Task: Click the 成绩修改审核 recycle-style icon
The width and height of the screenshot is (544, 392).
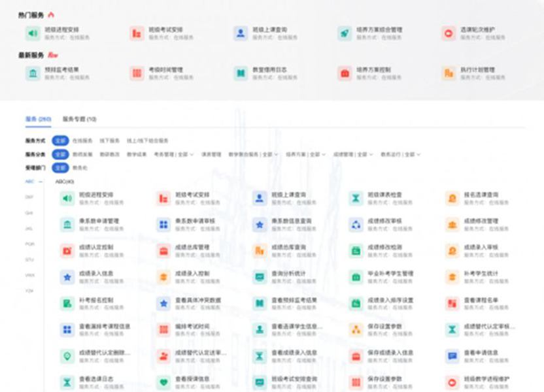Action: point(355,225)
